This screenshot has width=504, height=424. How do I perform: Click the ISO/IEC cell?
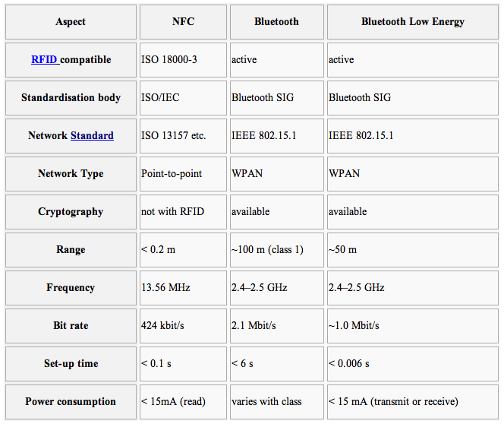click(x=160, y=98)
